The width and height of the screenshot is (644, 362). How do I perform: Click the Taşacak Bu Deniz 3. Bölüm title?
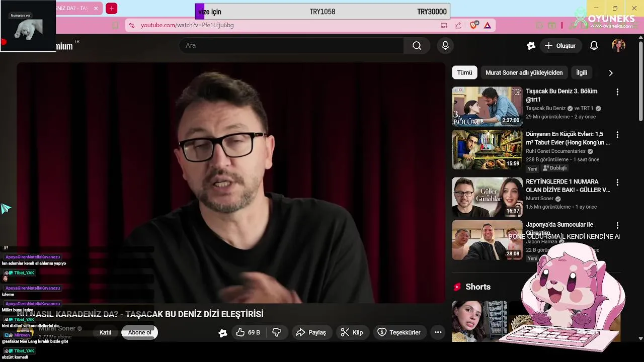[x=561, y=95]
